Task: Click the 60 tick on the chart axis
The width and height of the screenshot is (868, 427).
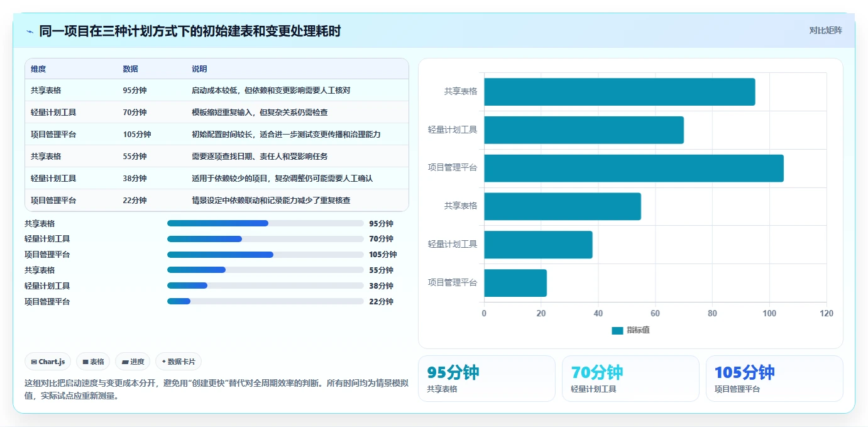Action: coord(655,313)
